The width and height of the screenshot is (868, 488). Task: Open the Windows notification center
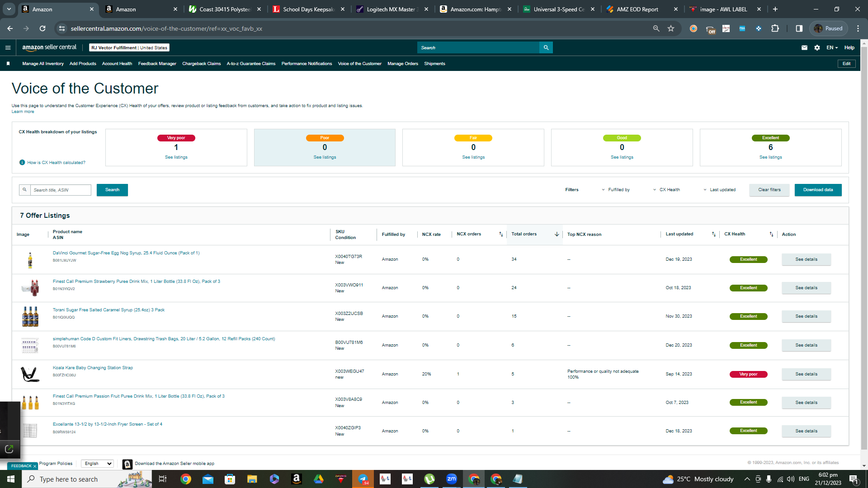[854, 479]
